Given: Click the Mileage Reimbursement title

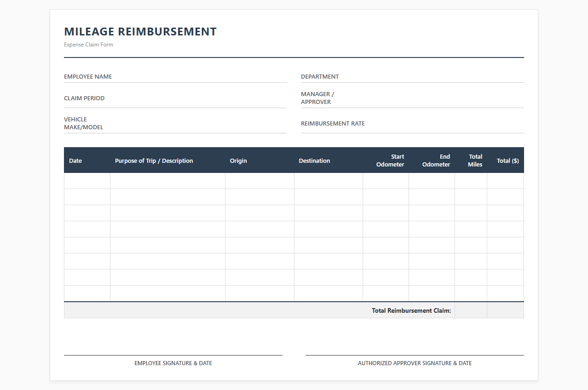Looking at the screenshot, I should [140, 32].
